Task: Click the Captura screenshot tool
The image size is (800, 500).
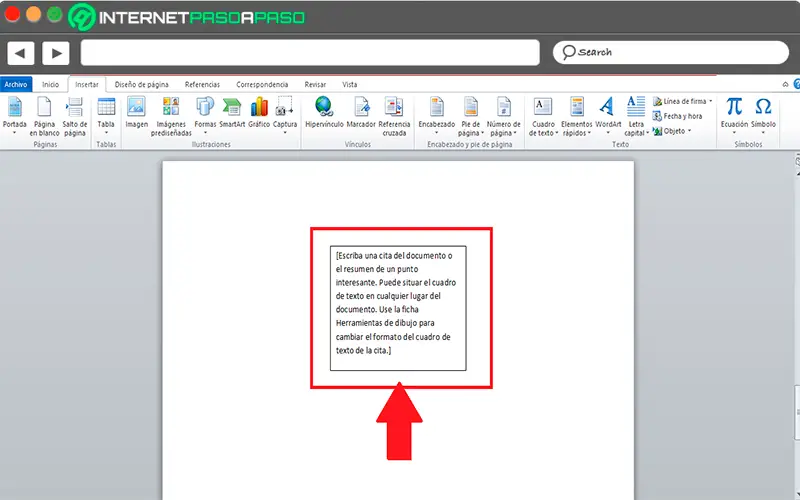Action: pyautogui.click(x=285, y=115)
